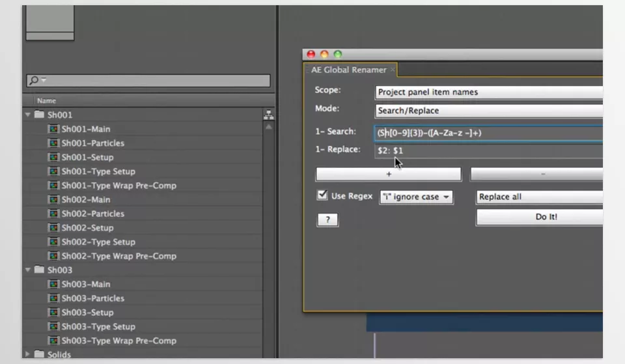Screen dimensions: 625x364
Task: Select the "Sh002-Particles" item name
Action: pyautogui.click(x=93, y=214)
